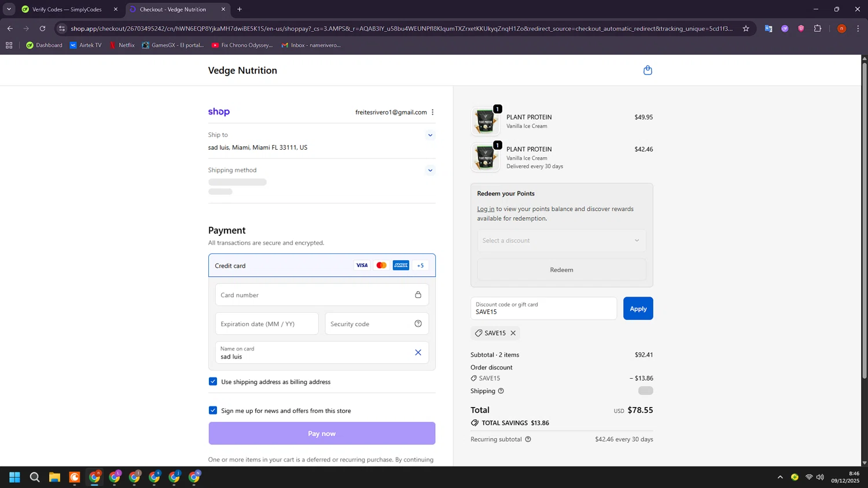The width and height of the screenshot is (868, 488).
Task: Open the Wi-Fi network tray icon
Action: 809,477
